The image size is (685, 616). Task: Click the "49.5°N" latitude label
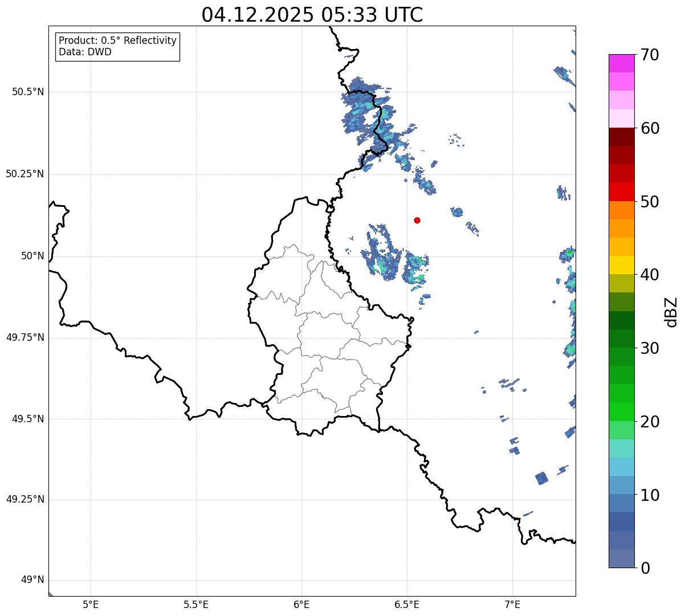(x=28, y=419)
